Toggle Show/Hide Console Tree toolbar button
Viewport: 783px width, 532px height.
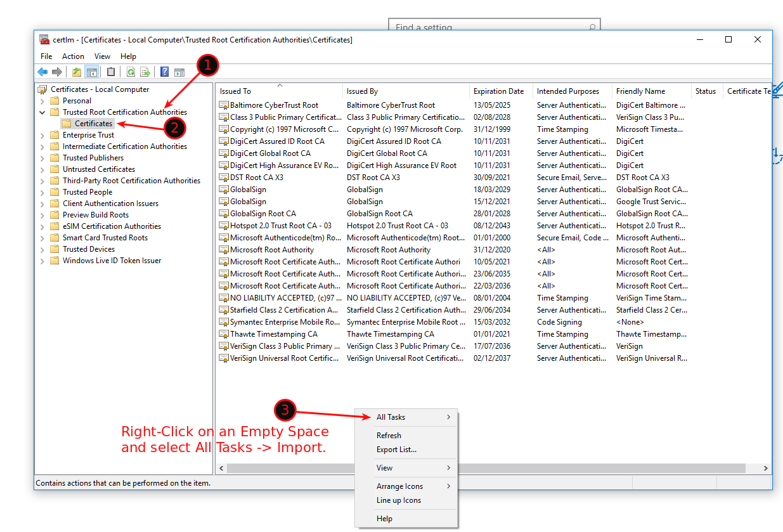click(92, 72)
